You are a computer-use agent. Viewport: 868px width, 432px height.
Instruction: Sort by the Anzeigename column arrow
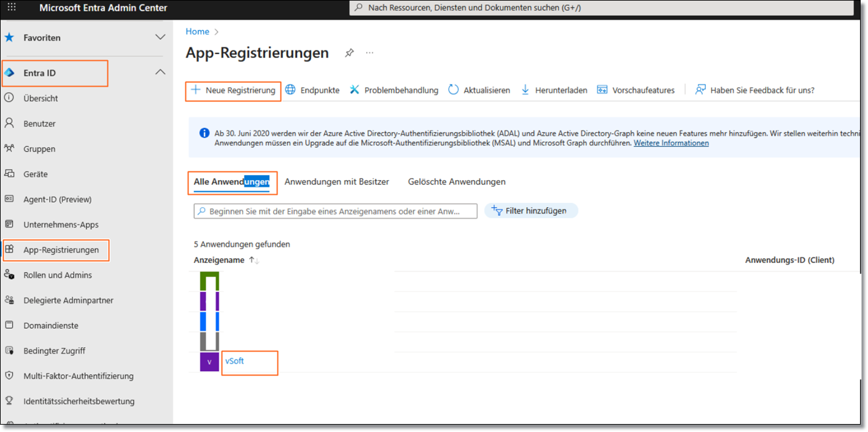(254, 261)
